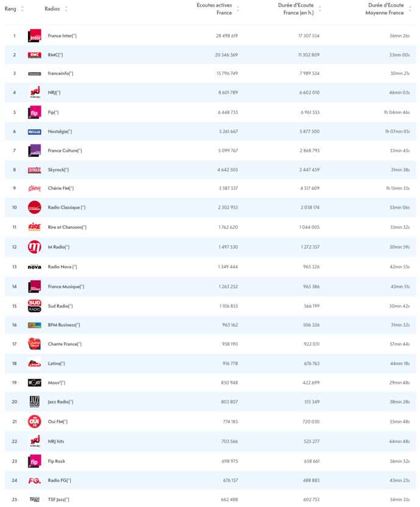Click the Radio Nova logo

point(34,265)
